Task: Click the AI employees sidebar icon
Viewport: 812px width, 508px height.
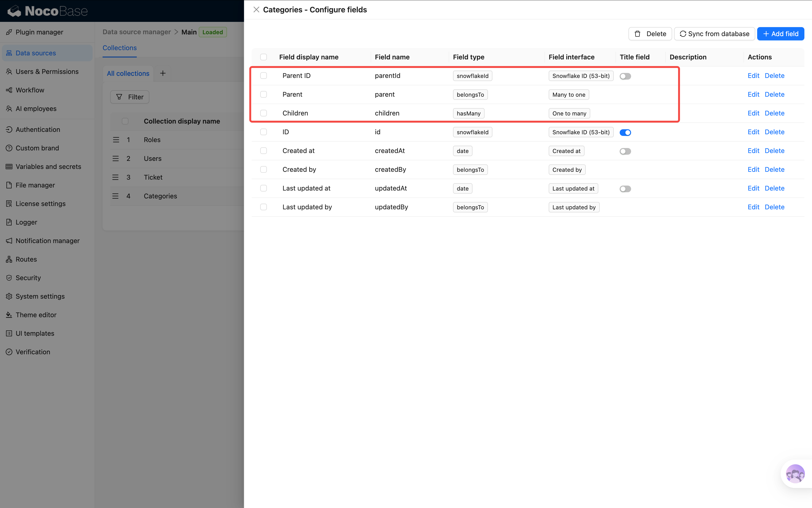Action: point(9,109)
